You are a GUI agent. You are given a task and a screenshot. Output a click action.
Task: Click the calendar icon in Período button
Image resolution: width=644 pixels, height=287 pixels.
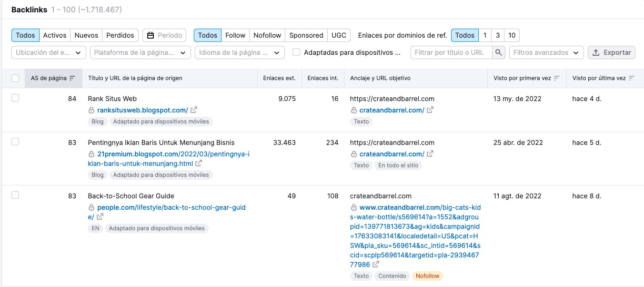pos(151,35)
